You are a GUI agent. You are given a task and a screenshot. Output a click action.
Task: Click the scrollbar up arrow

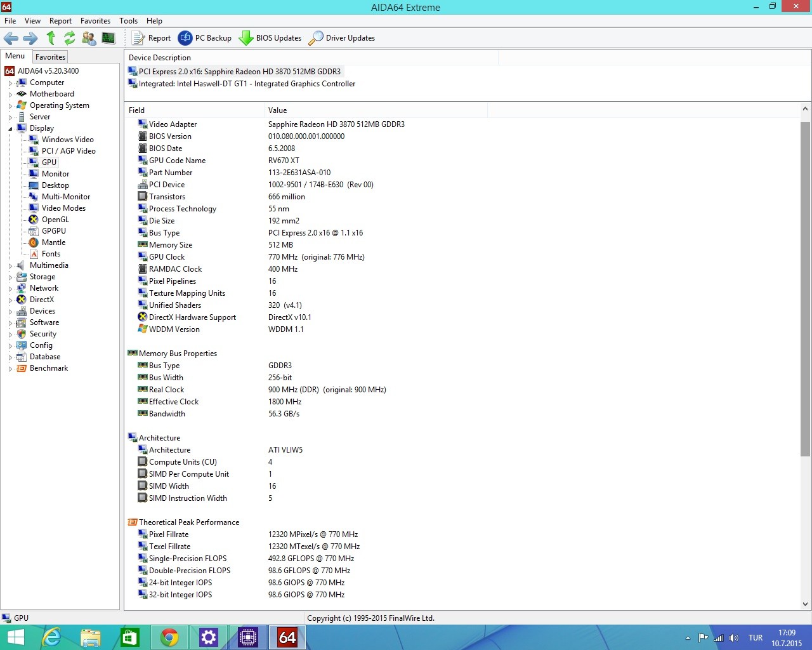click(805, 109)
